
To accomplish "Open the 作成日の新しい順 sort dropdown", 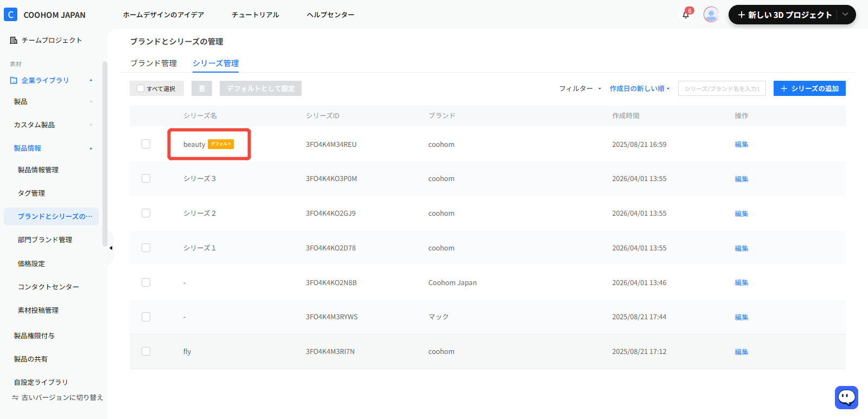I will pyautogui.click(x=640, y=88).
